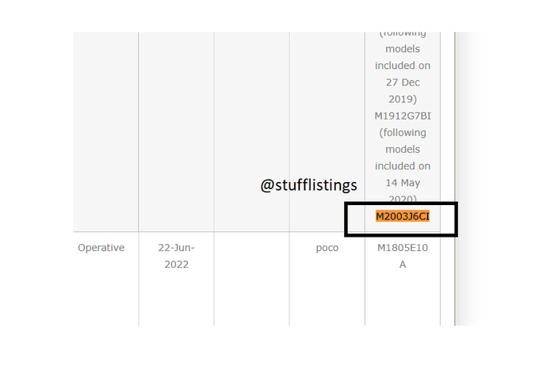The height and width of the screenshot is (392, 539).
Task: Click the first 'included on' text line
Action: click(x=403, y=66)
